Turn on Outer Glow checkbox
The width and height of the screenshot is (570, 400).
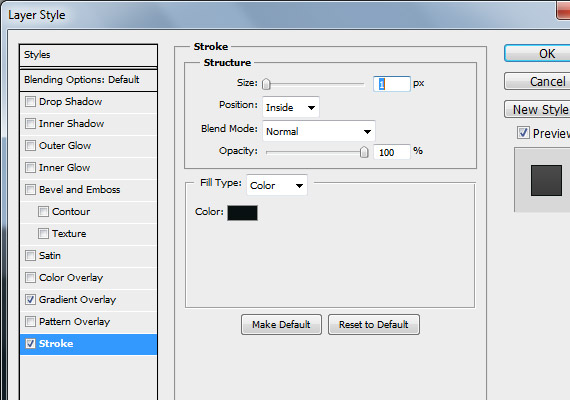coord(31,145)
